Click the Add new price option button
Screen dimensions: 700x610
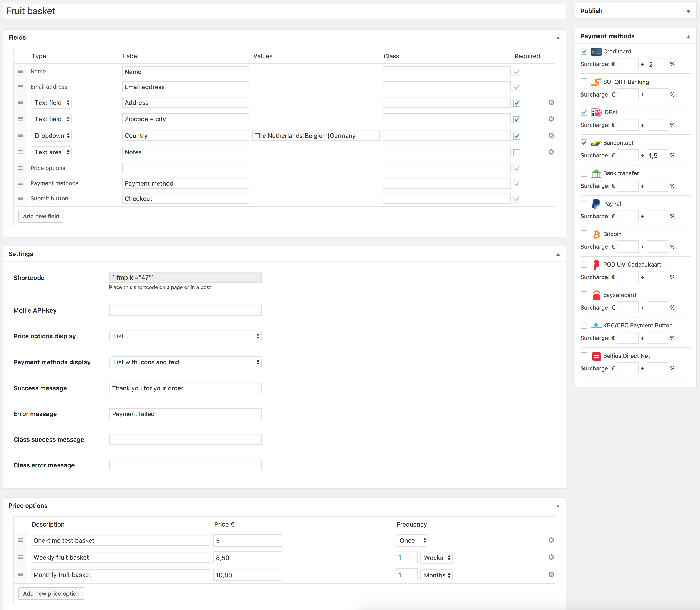pos(51,594)
